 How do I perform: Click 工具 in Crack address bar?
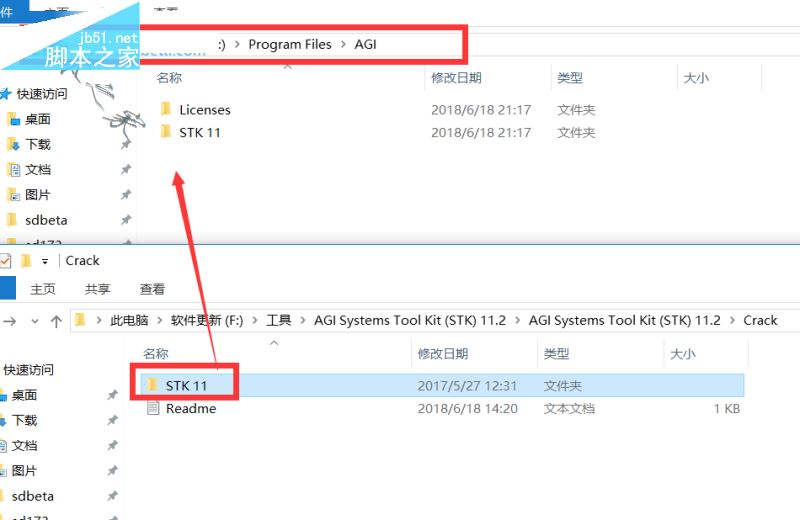(x=279, y=320)
